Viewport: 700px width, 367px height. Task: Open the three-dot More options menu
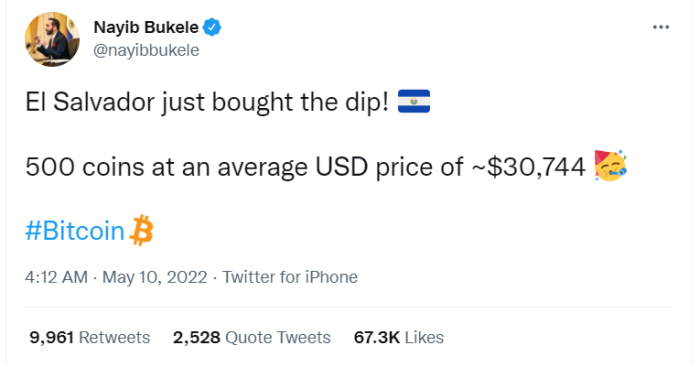point(661,27)
